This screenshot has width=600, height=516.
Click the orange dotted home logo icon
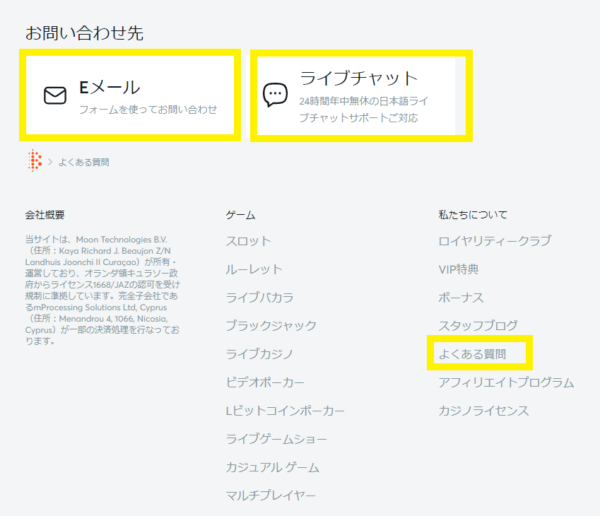point(36,160)
